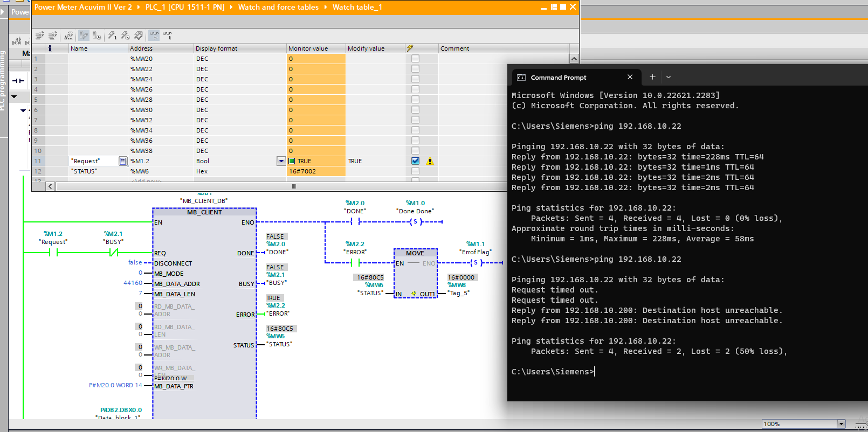The width and height of the screenshot is (868, 432).
Task: Click the watch table scroll up arrow
Action: 574,59
